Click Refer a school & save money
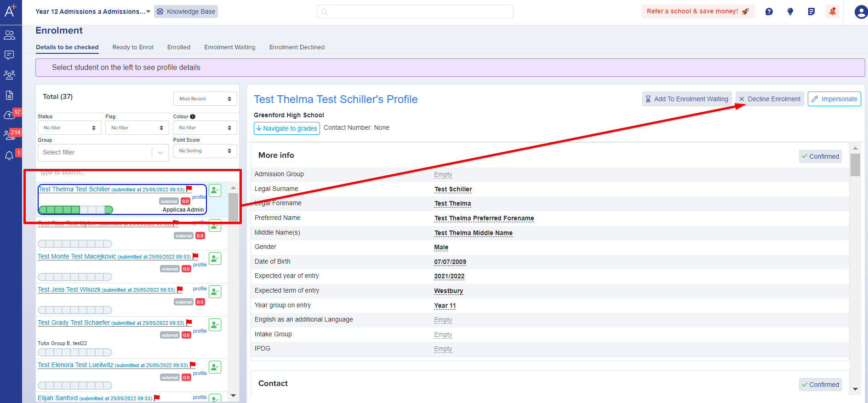 coord(698,12)
